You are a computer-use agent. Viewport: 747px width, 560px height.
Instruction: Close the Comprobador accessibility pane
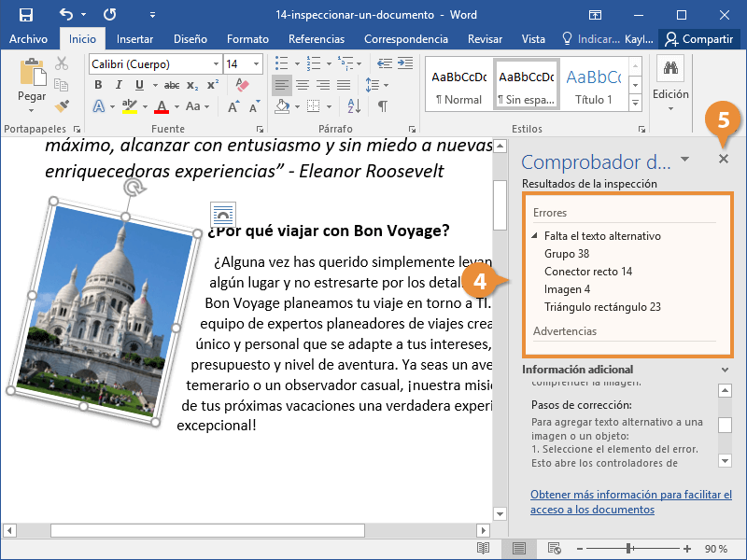[723, 159]
